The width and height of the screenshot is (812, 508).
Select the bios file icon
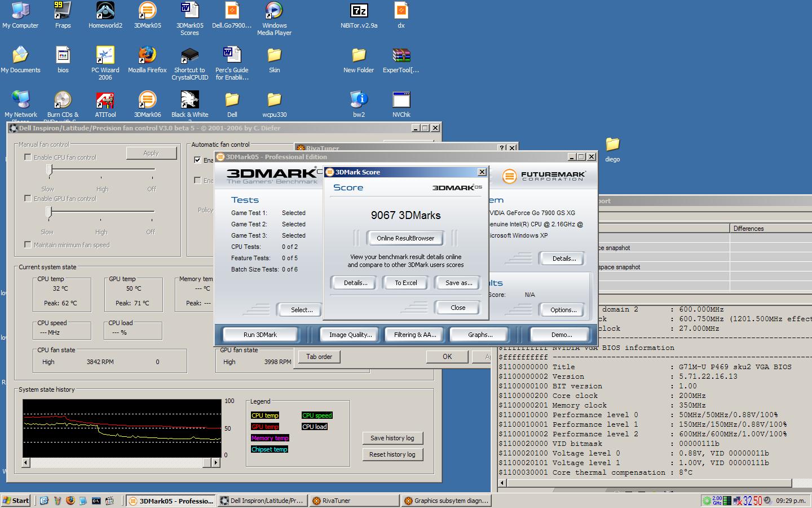[63, 59]
